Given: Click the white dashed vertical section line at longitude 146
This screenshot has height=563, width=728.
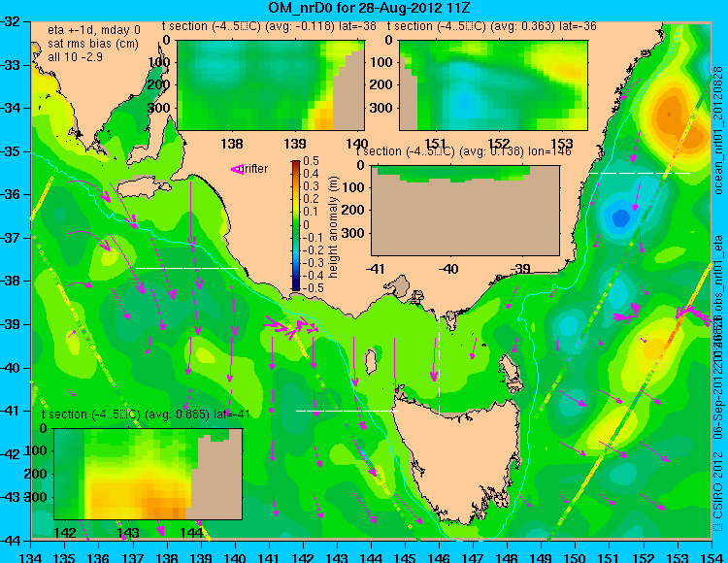Looking at the screenshot, I should click(x=439, y=359).
